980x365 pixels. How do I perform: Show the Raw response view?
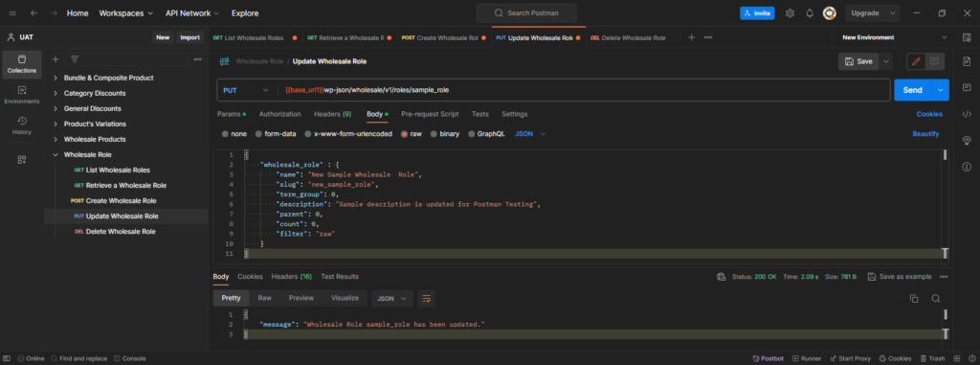pyautogui.click(x=264, y=298)
